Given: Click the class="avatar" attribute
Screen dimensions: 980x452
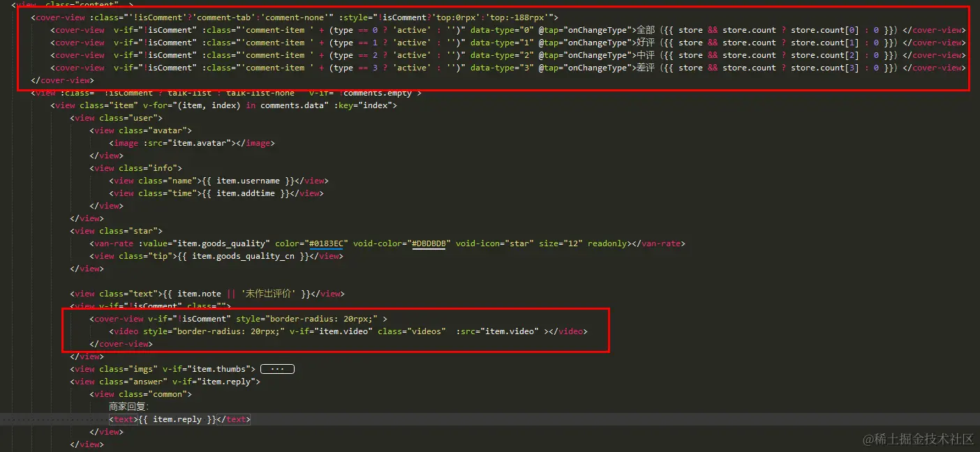Looking at the screenshot, I should 155,130.
